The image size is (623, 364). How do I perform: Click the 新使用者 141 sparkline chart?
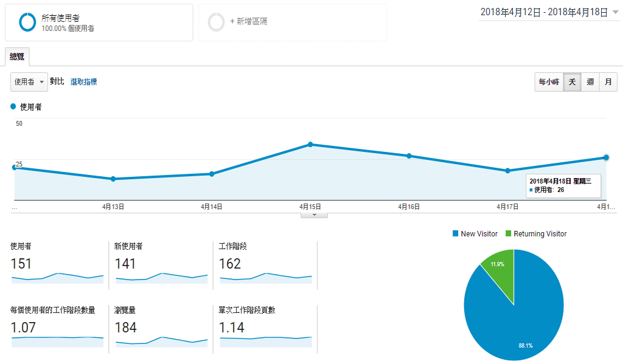[161, 278]
